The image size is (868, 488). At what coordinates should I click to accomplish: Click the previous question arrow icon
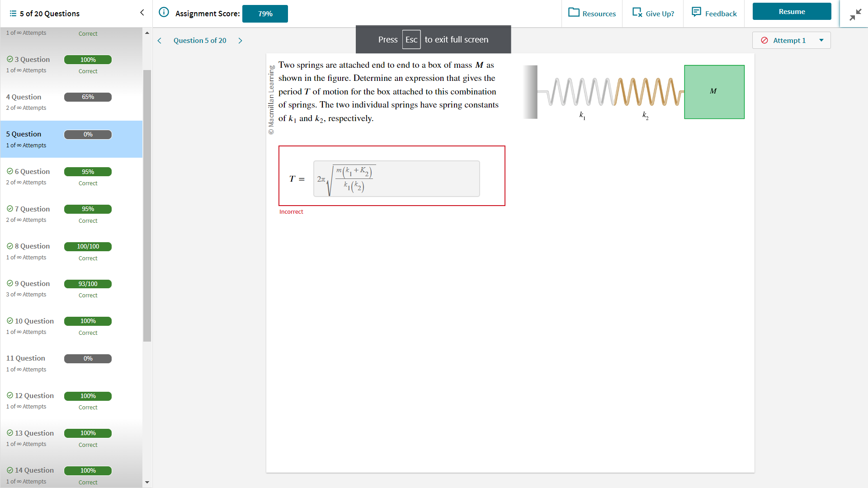159,40
